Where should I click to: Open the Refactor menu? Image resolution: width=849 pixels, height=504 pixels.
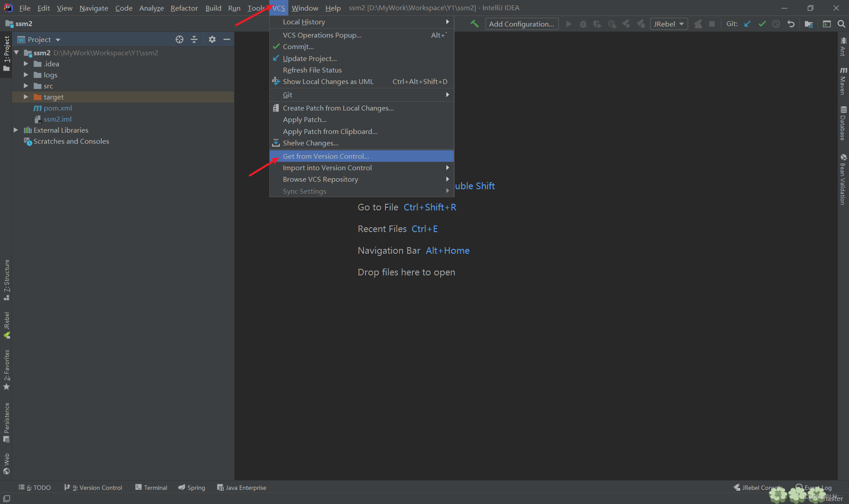coord(184,8)
